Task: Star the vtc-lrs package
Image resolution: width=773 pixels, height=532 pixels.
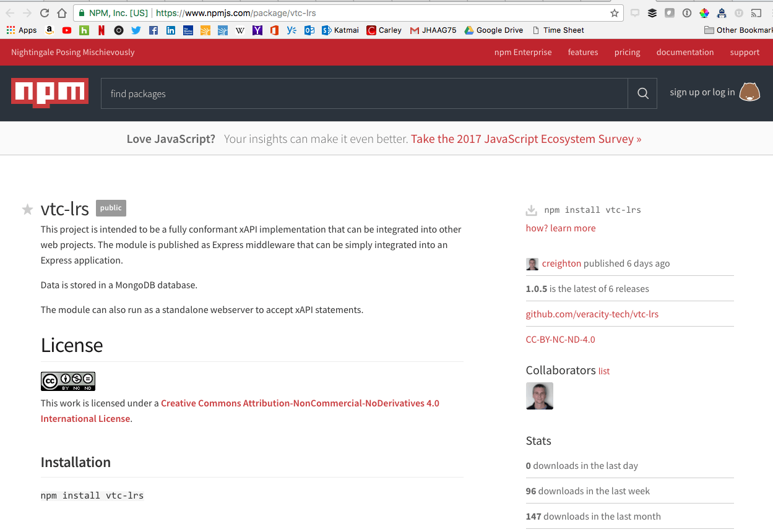Action: (27, 210)
